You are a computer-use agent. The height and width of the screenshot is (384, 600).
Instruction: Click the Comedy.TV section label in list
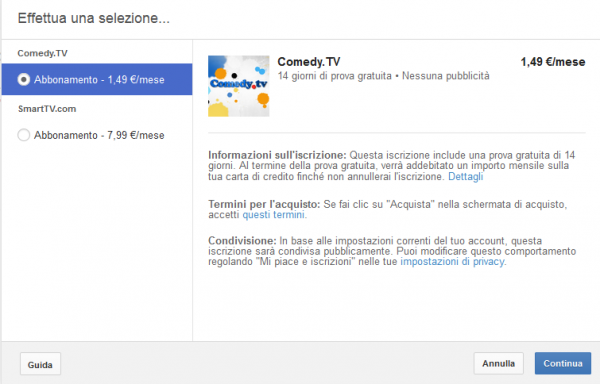tap(42, 53)
